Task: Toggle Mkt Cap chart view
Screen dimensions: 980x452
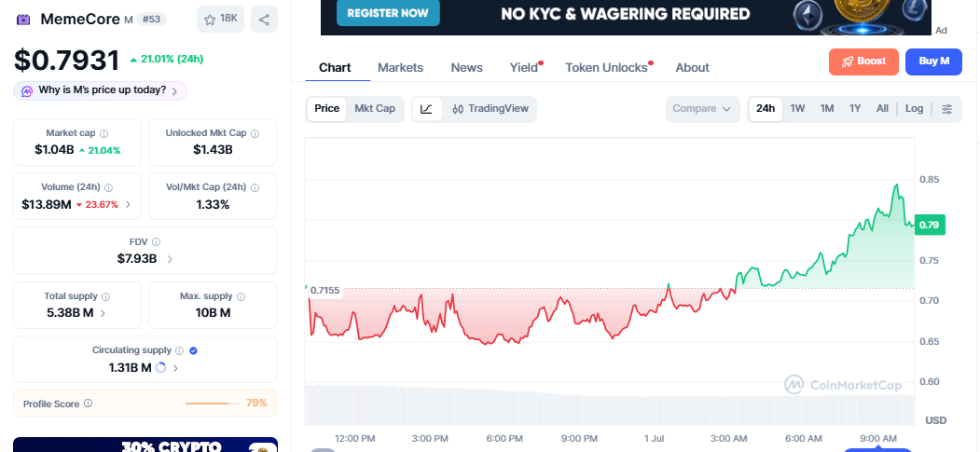Action: (x=375, y=109)
